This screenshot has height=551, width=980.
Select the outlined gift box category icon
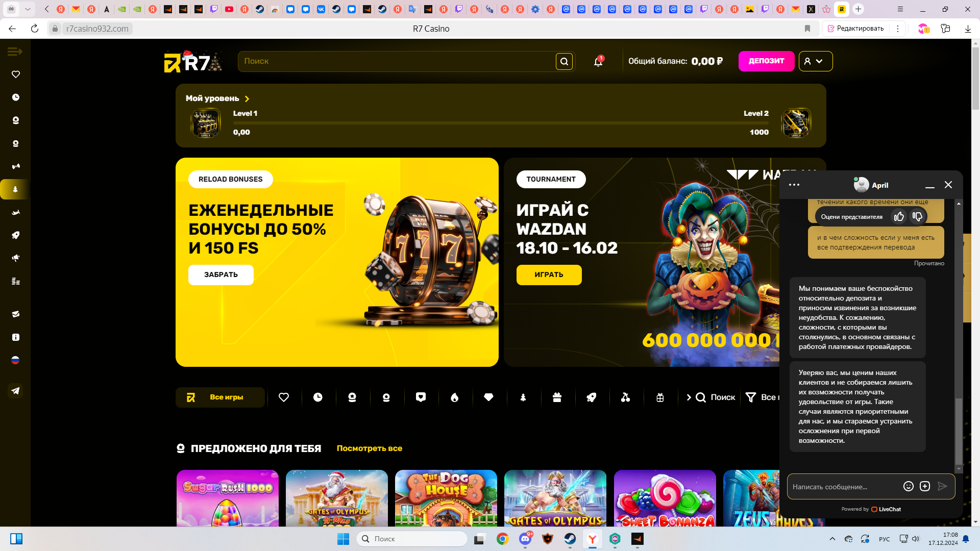[660, 397]
